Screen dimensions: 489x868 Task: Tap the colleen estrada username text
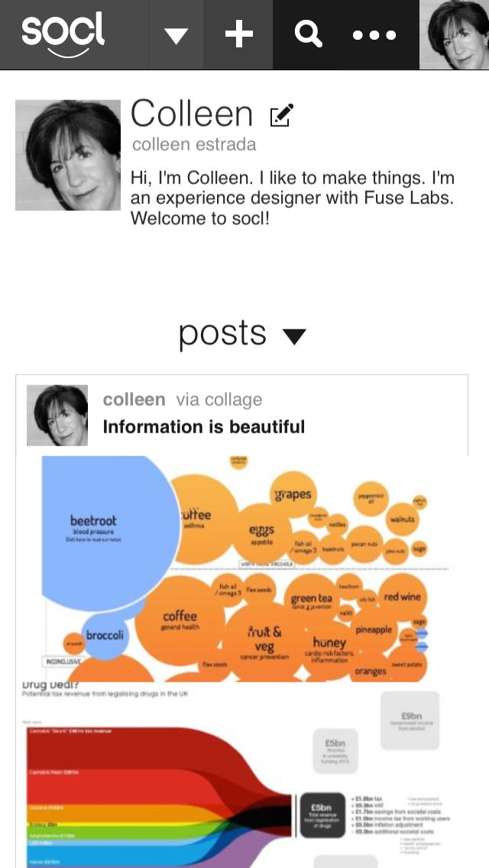pyautogui.click(x=194, y=144)
